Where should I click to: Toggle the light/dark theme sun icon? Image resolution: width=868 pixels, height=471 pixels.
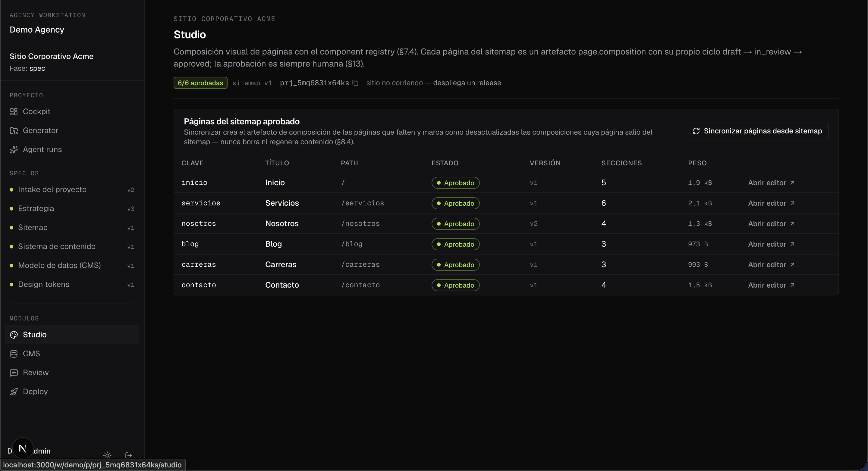coord(107,455)
